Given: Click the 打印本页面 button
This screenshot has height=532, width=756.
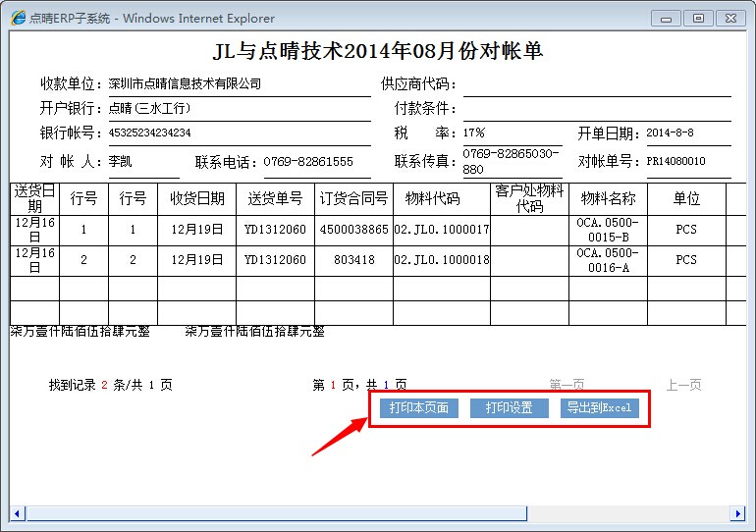Looking at the screenshot, I should (x=418, y=408).
